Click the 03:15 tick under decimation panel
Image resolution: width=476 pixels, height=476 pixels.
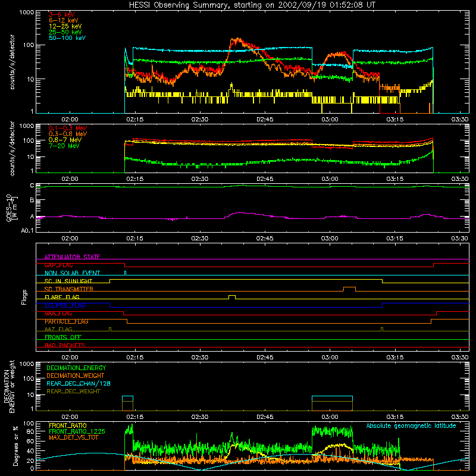pyautogui.click(x=394, y=417)
